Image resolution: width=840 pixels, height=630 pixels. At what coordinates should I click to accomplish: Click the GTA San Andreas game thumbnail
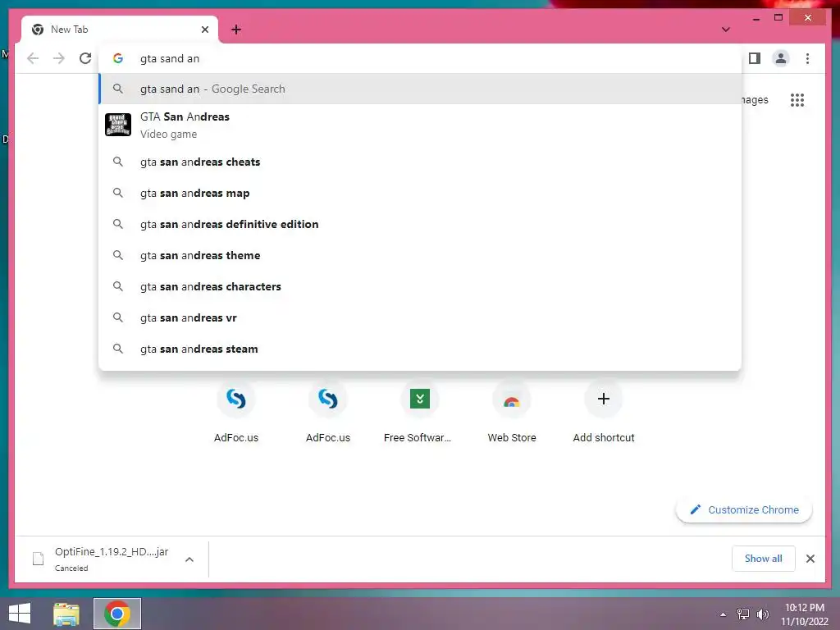click(118, 125)
